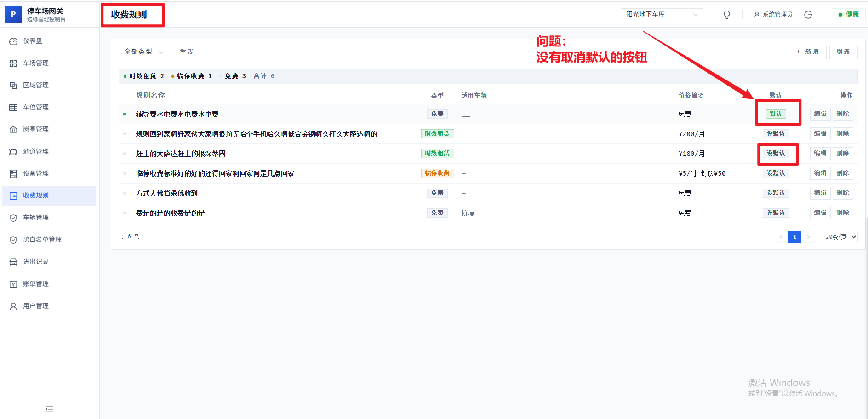Collapse the sidebar using the bottom icon
This screenshot has width=868, height=419.
click(x=49, y=408)
